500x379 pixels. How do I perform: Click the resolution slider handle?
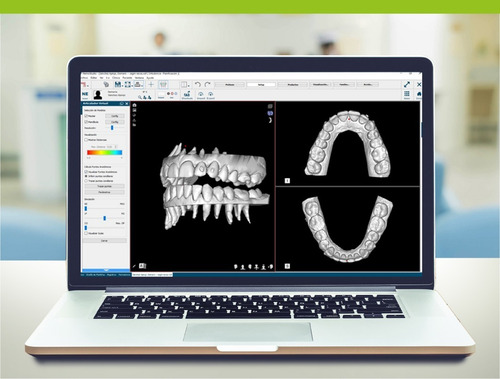[x=112, y=128]
